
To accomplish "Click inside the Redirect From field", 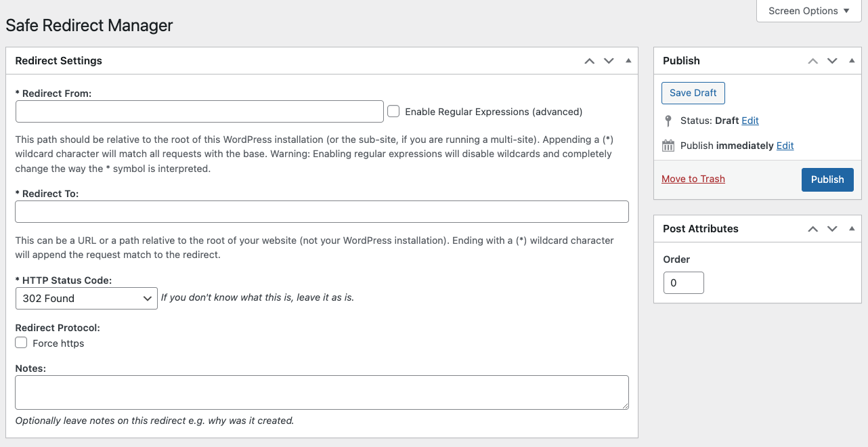I will point(199,111).
